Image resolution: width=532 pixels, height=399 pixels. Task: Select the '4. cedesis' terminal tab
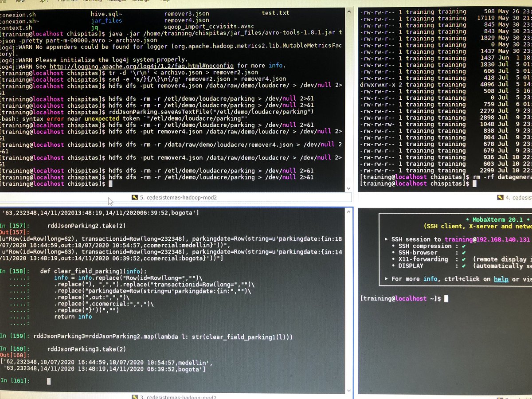pos(514,197)
